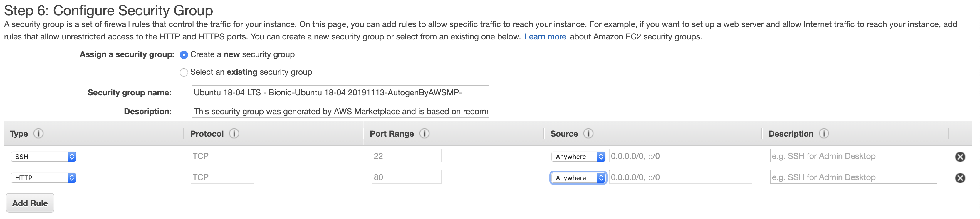Focus the Security group name field
This screenshot has width=980, height=219.
coord(340,92)
